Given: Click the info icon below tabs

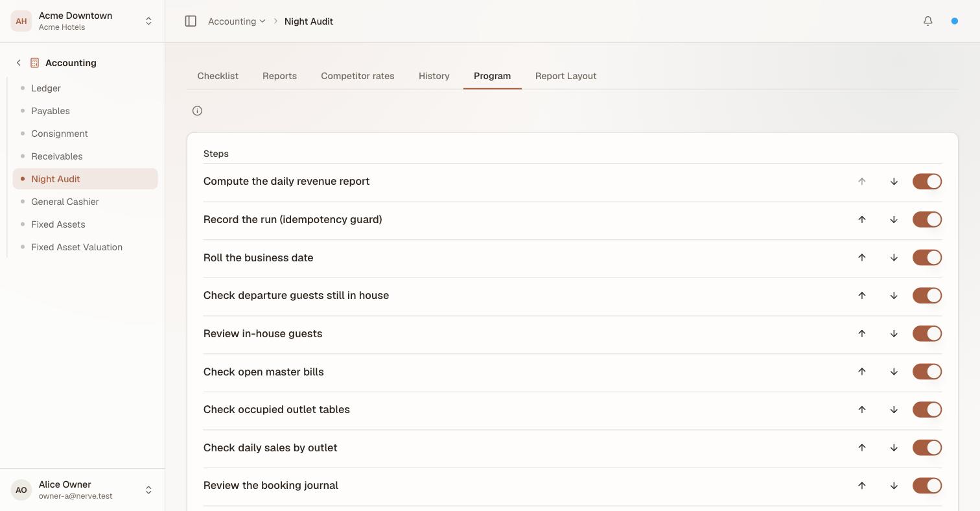Looking at the screenshot, I should (x=198, y=111).
